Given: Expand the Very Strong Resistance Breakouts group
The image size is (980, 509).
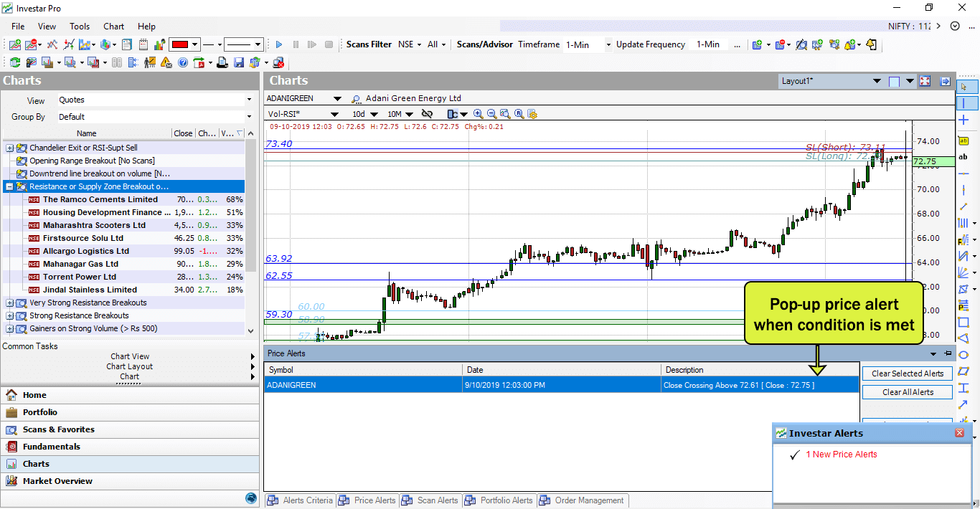Looking at the screenshot, I should point(9,303).
